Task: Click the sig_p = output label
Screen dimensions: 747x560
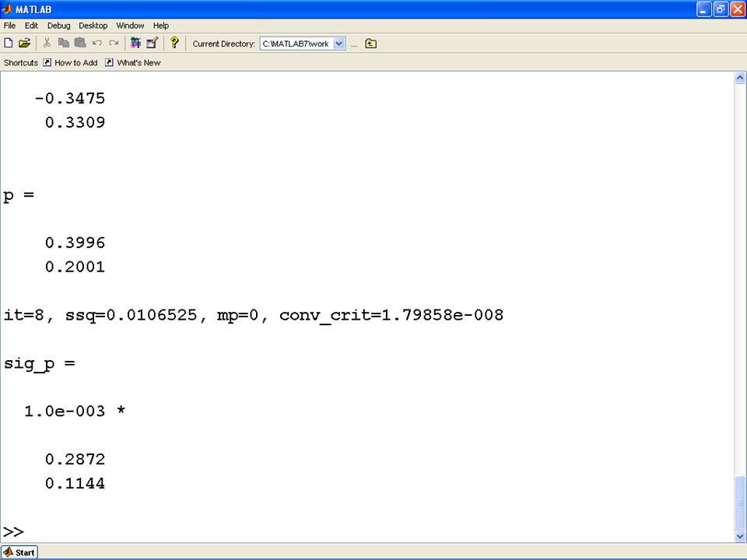Action: tap(40, 364)
